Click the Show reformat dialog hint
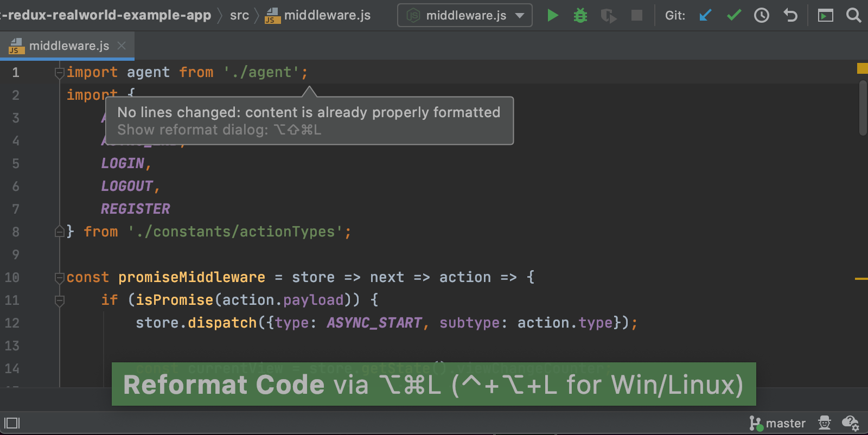Viewport: 868px width, 435px height. coord(219,130)
